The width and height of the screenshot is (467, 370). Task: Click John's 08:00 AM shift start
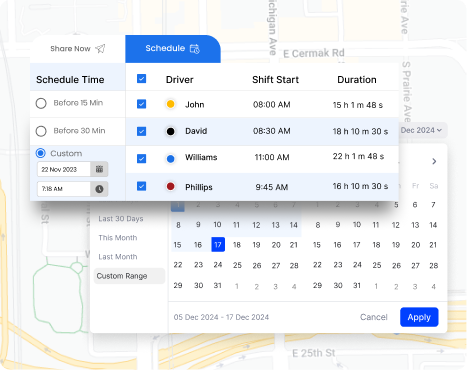click(x=272, y=105)
